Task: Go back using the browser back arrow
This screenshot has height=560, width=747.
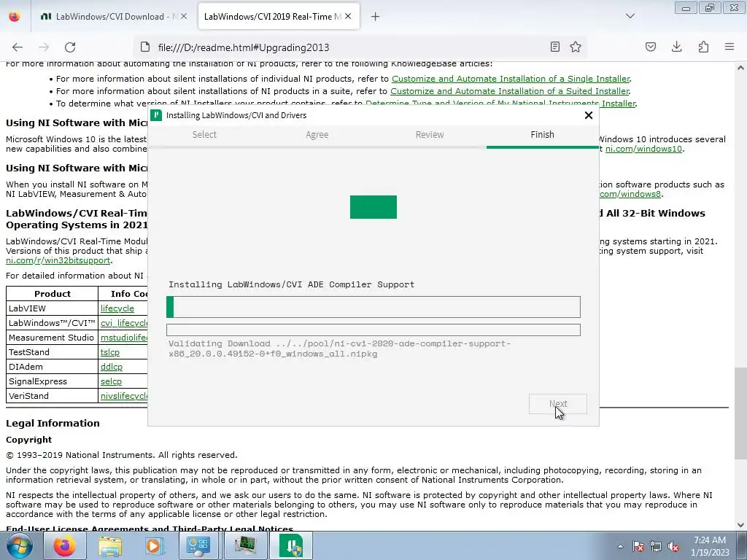Action: coord(18,47)
